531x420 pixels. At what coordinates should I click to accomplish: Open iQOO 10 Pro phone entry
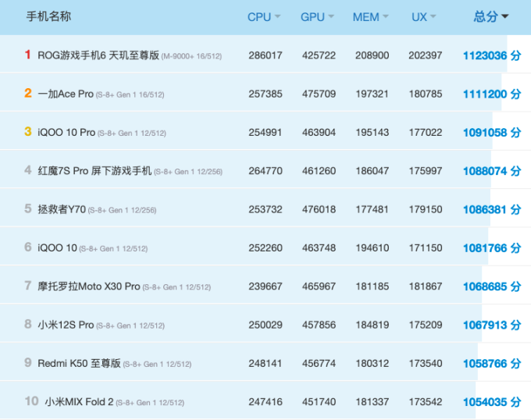tap(66, 133)
